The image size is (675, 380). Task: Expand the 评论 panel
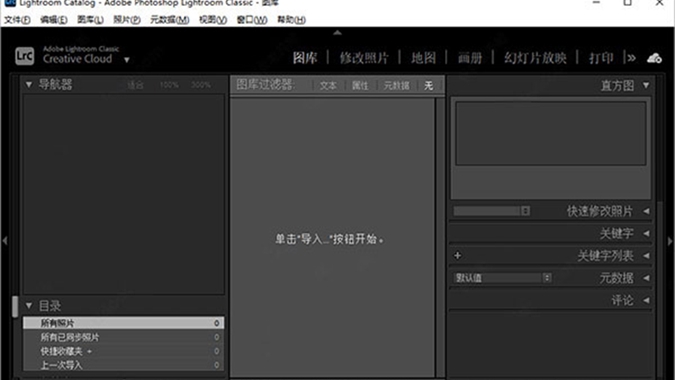click(x=646, y=300)
